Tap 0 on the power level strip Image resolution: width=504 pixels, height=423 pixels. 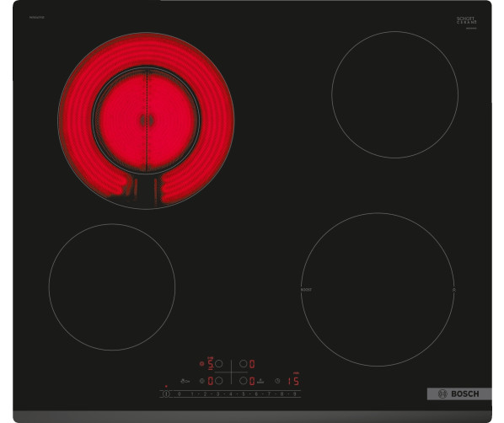click(x=179, y=394)
